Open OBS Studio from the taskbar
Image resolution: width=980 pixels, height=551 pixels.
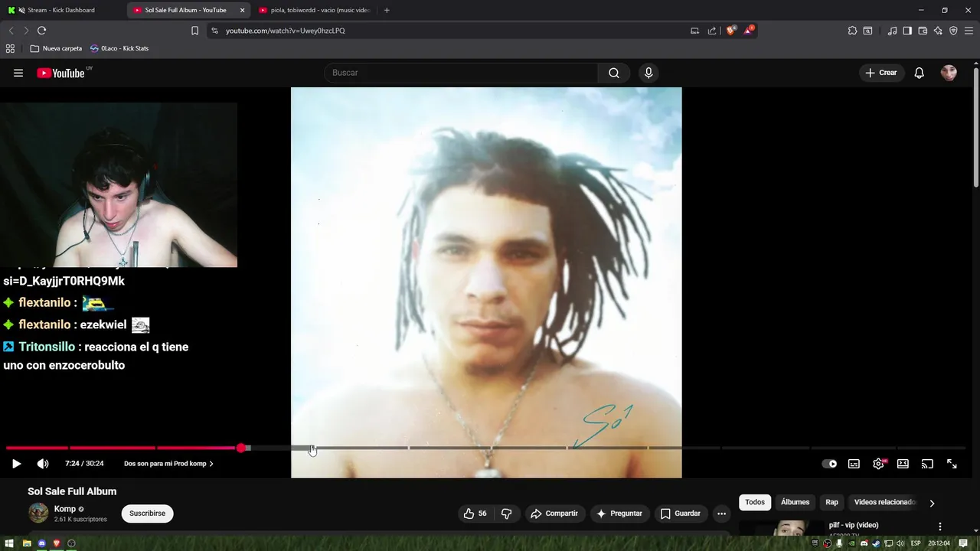point(71,543)
